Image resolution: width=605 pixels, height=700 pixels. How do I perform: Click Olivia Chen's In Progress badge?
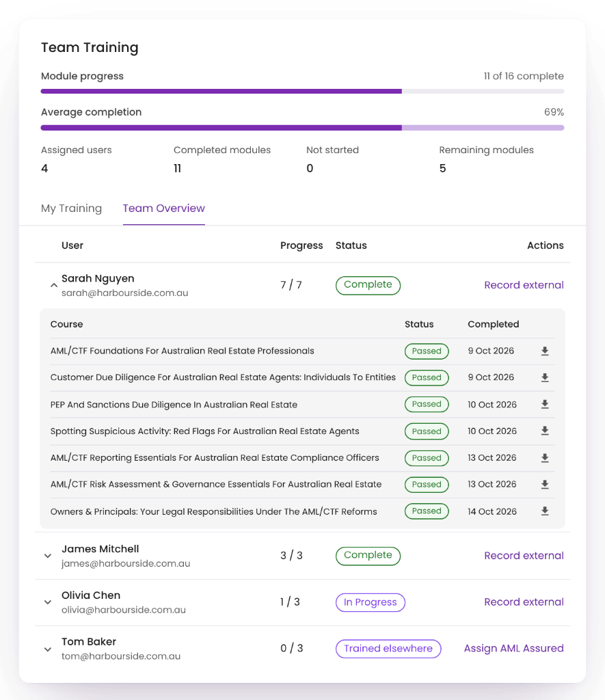click(x=370, y=602)
